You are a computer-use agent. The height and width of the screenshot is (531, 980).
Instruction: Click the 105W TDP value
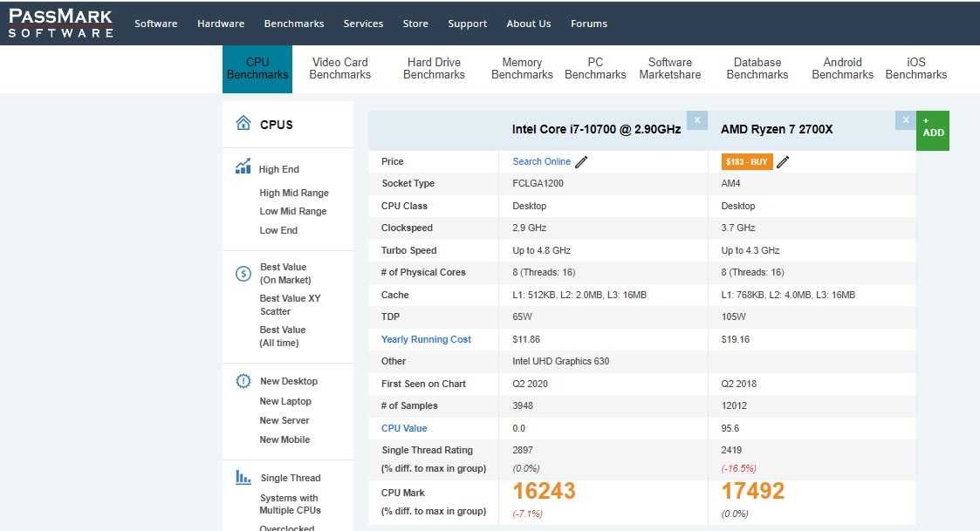pos(733,317)
